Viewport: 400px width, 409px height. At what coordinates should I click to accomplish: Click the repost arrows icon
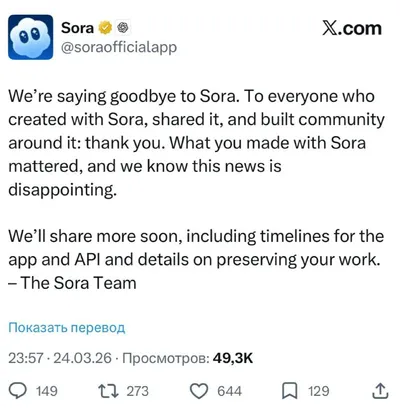point(108,391)
